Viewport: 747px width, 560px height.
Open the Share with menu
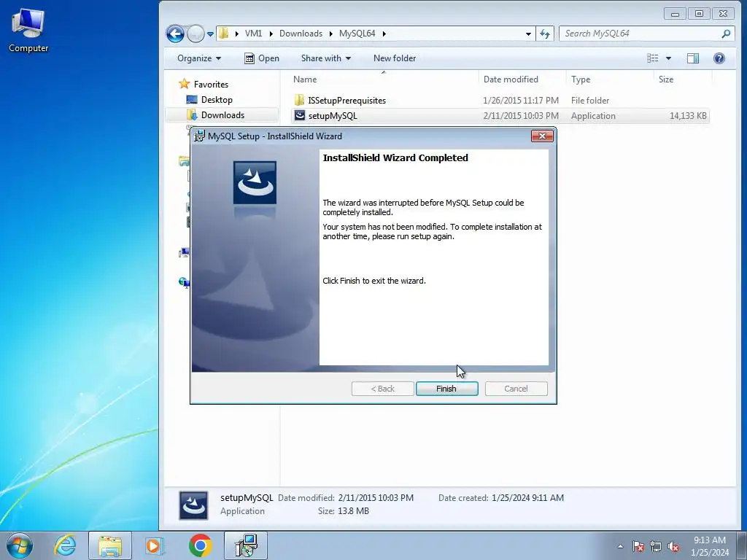coord(326,58)
